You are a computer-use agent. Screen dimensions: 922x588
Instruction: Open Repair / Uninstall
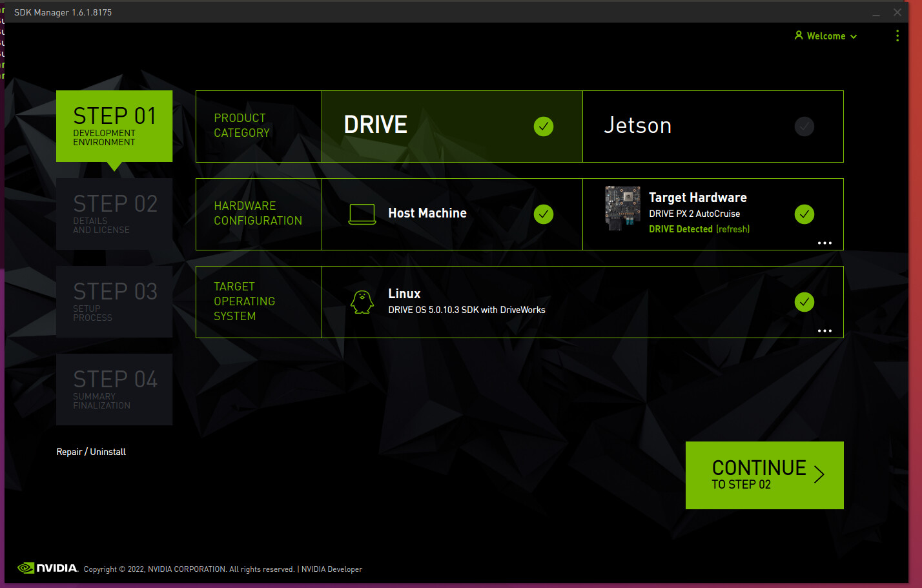click(x=91, y=451)
